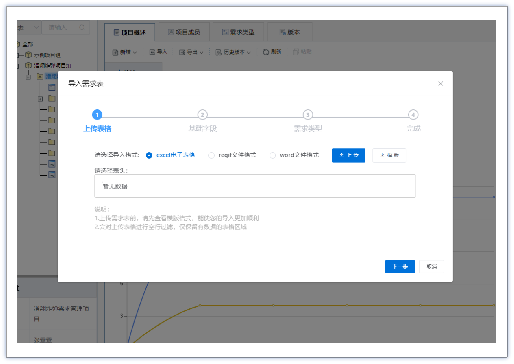Open the first tab in the background page
Image resolution: width=514 pixels, height=364 pixels.
(x=130, y=32)
